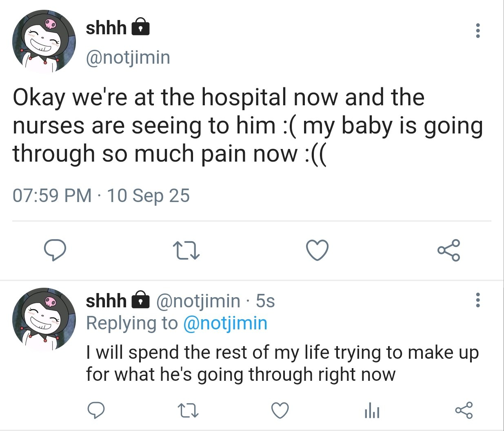Screen dimensions: 504x431
Task: Reply to the 5s-old reply tweet
Action: (96, 410)
